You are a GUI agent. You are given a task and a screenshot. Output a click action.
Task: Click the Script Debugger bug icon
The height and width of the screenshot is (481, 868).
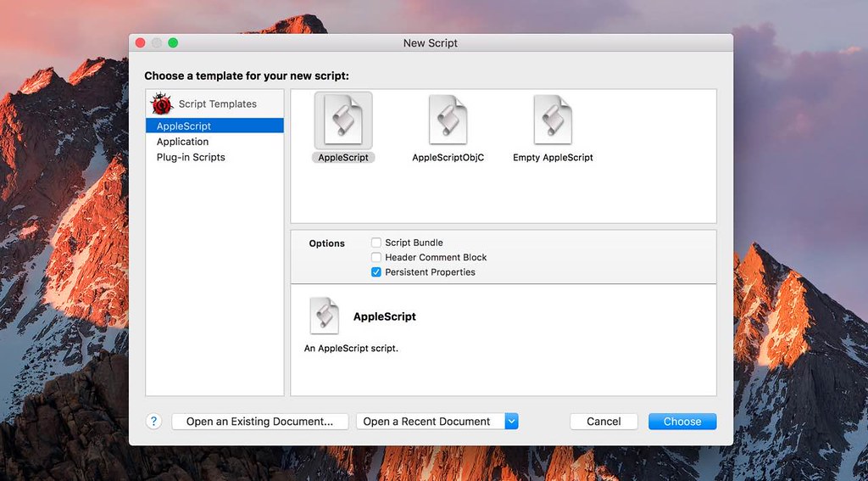[x=162, y=103]
